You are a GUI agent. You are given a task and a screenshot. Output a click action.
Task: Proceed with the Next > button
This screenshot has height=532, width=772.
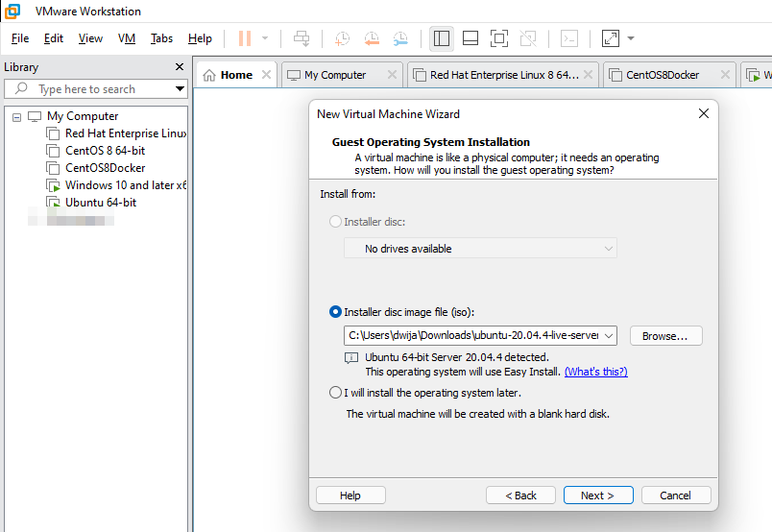[x=598, y=496]
